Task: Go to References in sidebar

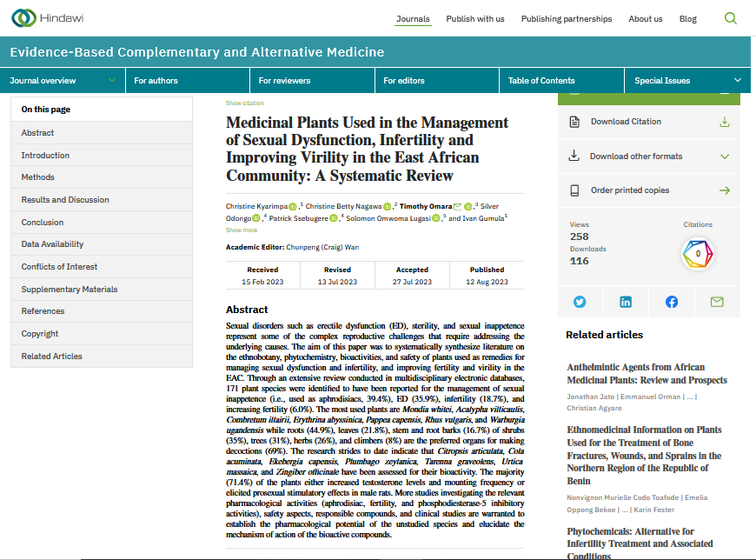Action: tap(43, 311)
